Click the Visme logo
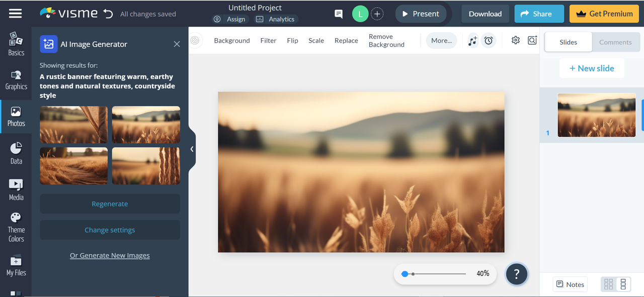This screenshot has width=644, height=297. (68, 13)
